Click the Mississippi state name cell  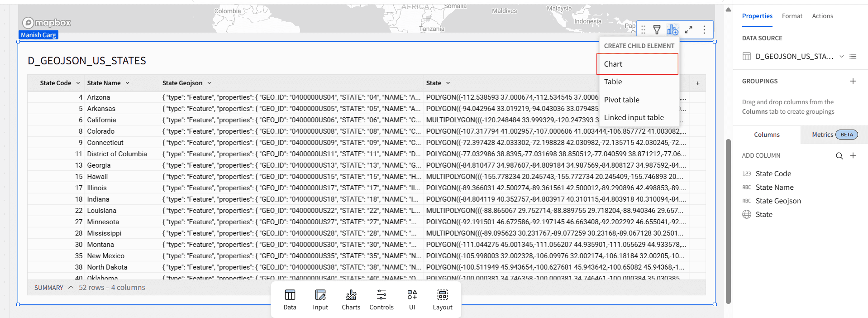(122, 233)
